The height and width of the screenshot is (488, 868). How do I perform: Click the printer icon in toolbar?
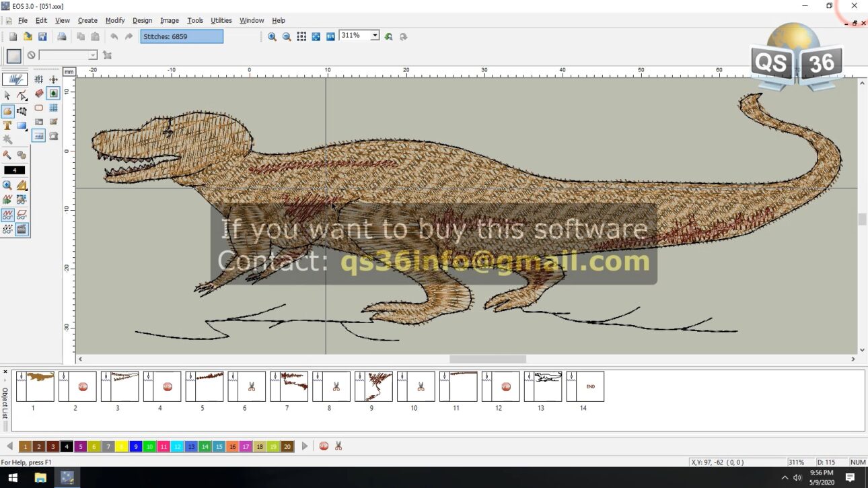61,36
